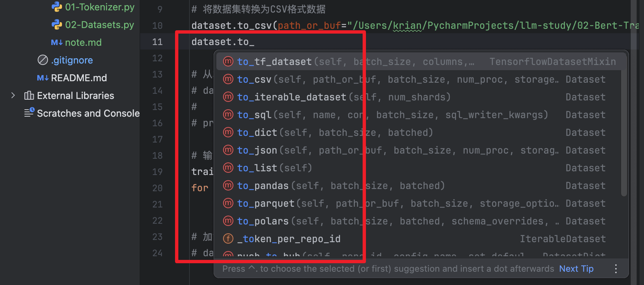The image size is (644, 285).
Task: Click line number 11 in the gutter
Action: point(157,42)
